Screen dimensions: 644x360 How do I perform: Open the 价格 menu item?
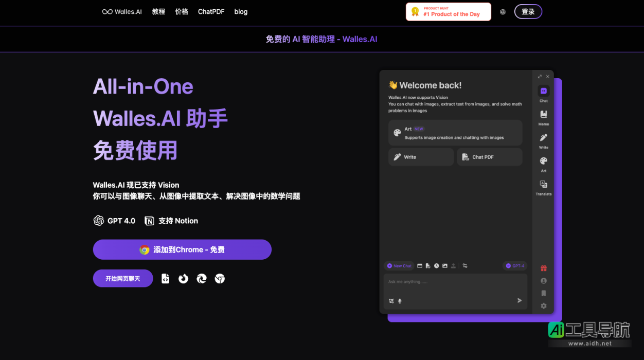point(182,11)
